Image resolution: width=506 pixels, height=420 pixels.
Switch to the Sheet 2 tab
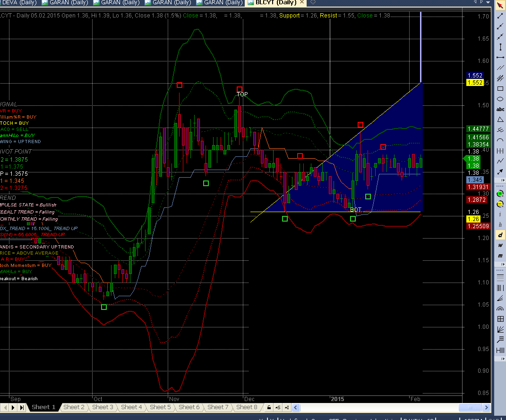click(74, 407)
